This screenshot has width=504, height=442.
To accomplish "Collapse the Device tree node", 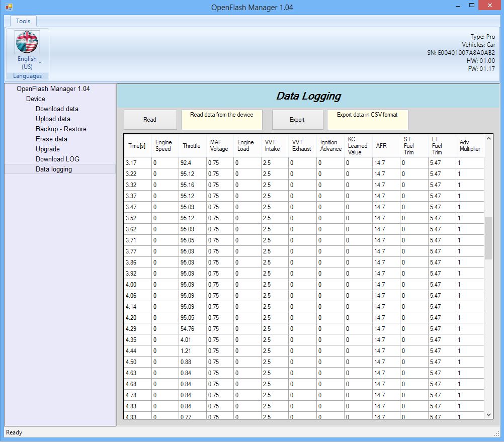I will tap(35, 99).
